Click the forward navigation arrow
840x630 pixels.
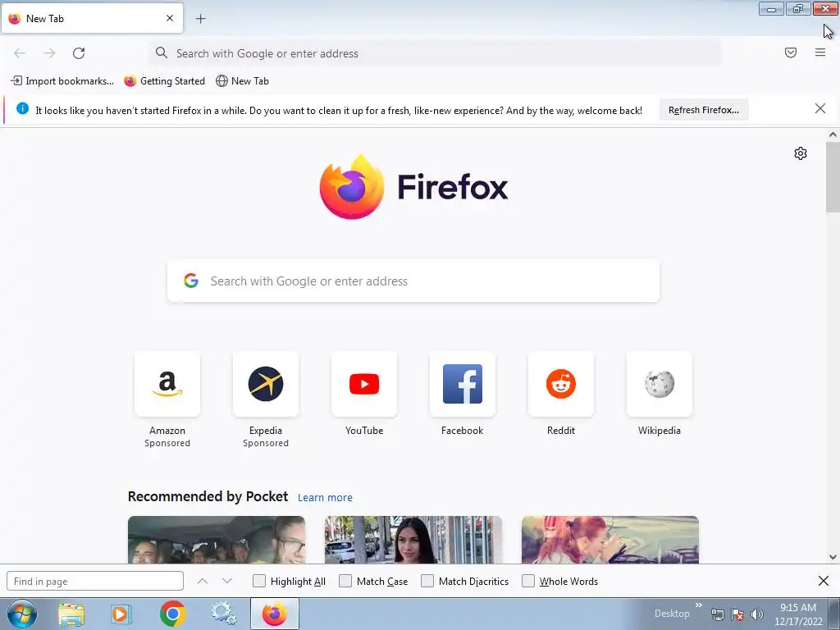pos(49,53)
